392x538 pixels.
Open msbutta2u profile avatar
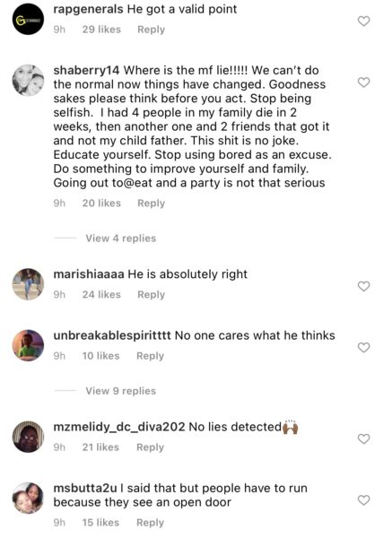tap(28, 499)
